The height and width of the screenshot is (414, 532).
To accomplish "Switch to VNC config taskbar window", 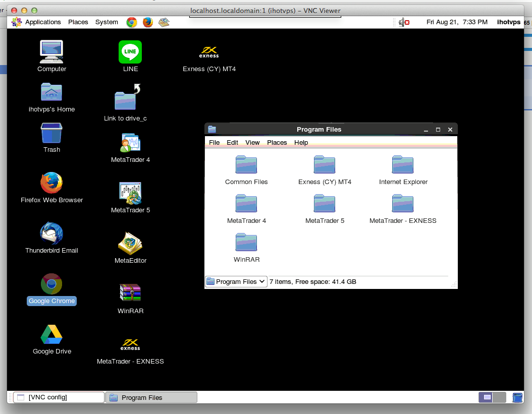I will [x=59, y=397].
